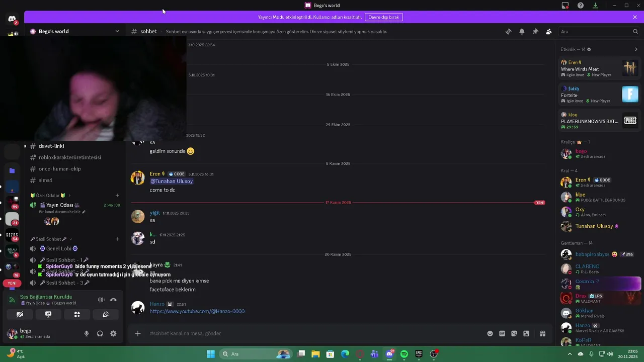
Task: Open Spotify from the taskbar
Action: click(x=404, y=354)
